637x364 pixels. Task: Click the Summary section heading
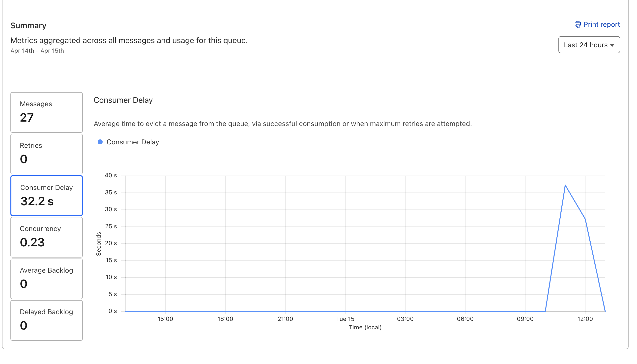coord(29,26)
